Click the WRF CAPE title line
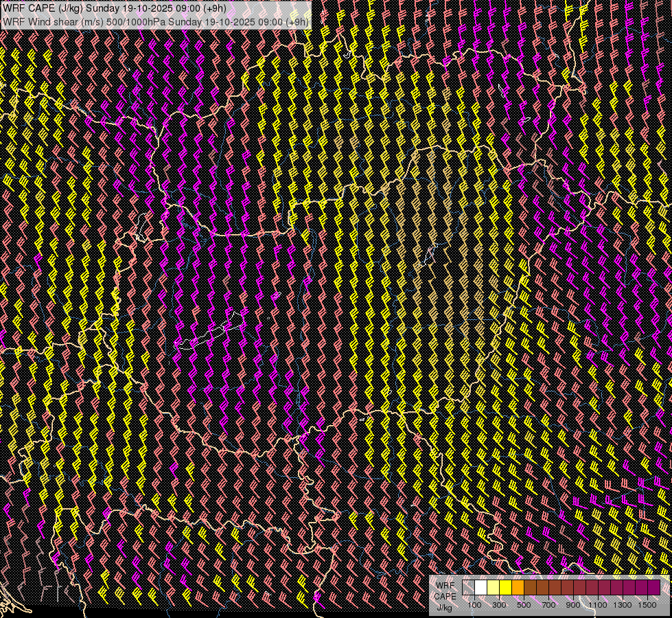 tap(115, 8)
